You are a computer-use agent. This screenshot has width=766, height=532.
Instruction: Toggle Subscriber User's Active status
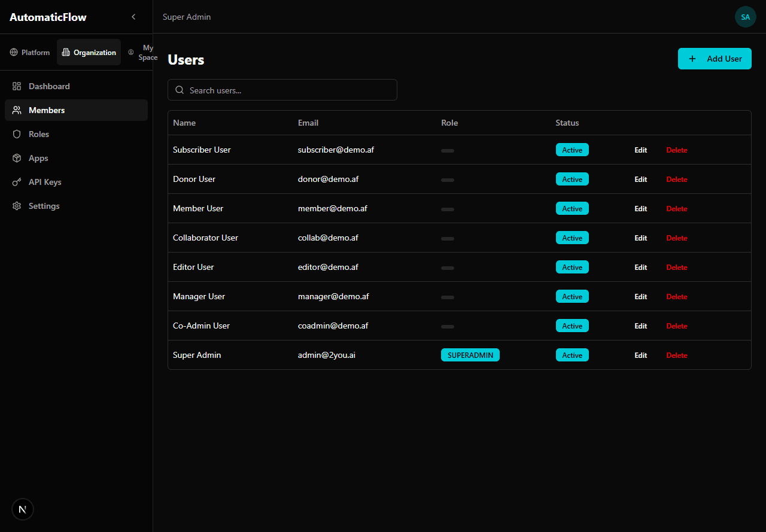tap(572, 150)
